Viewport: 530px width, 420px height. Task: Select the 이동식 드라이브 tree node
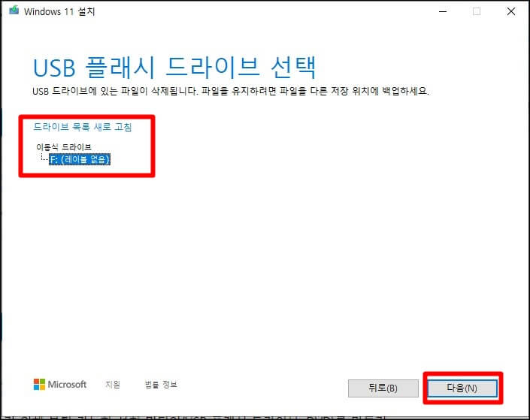[x=64, y=147]
